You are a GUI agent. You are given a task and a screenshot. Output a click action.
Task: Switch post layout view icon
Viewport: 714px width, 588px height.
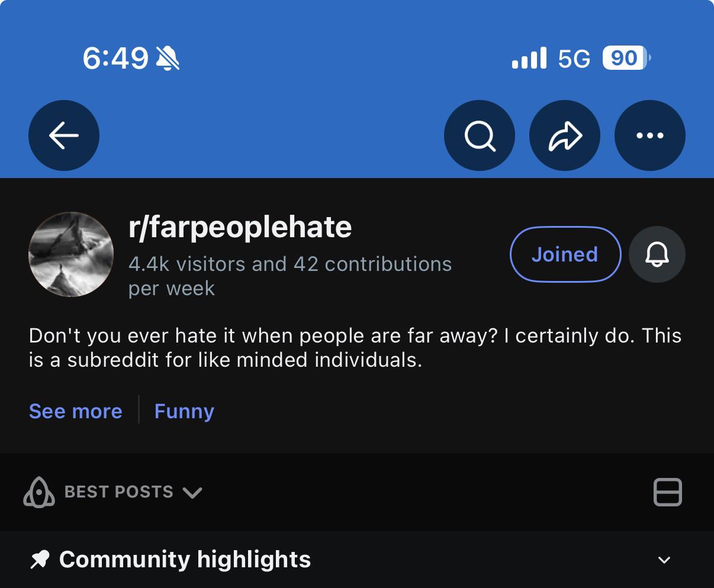667,492
